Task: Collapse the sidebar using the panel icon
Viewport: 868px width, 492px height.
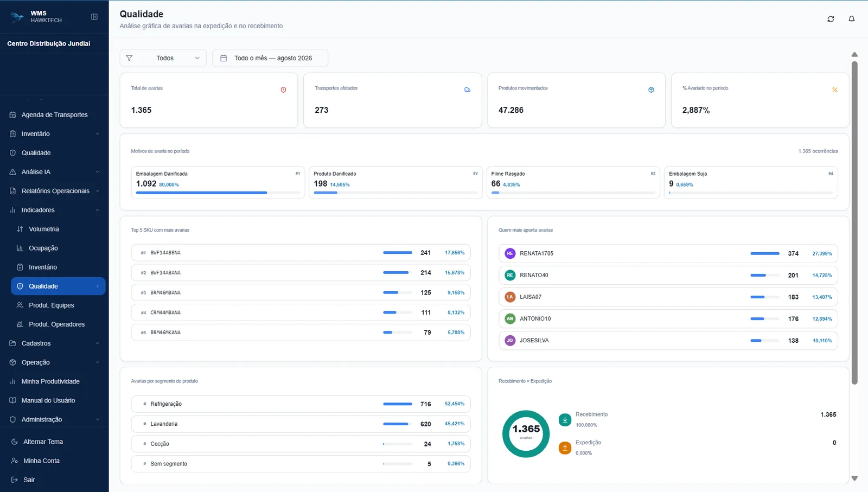Action: tap(94, 17)
